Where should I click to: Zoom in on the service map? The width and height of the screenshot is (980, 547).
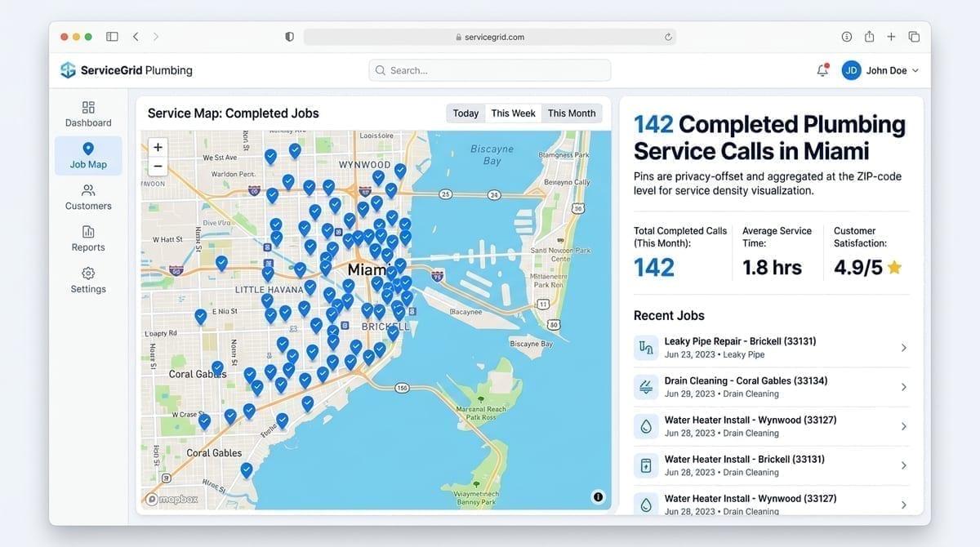(x=157, y=147)
